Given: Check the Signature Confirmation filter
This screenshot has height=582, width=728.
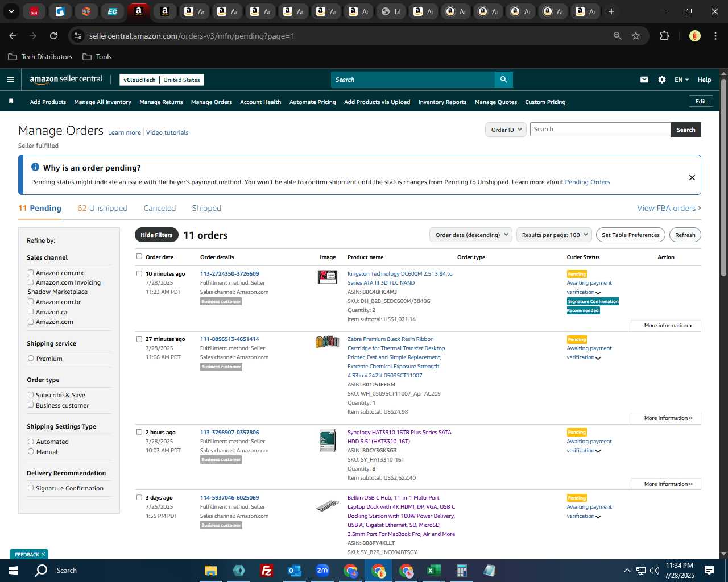Looking at the screenshot, I should tap(31, 488).
